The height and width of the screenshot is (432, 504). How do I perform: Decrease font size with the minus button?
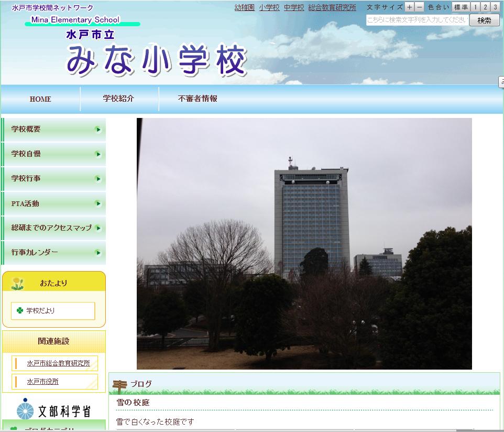coord(420,7)
